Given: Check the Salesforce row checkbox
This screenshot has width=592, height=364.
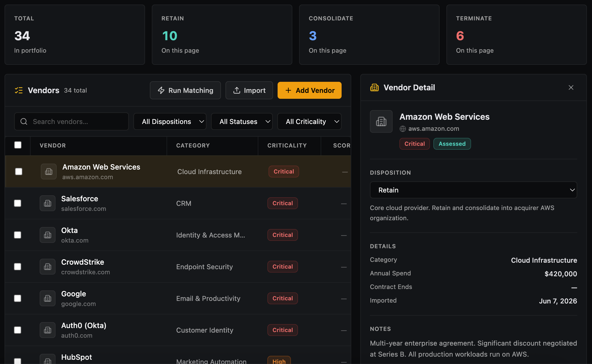Looking at the screenshot, I should pos(18,203).
